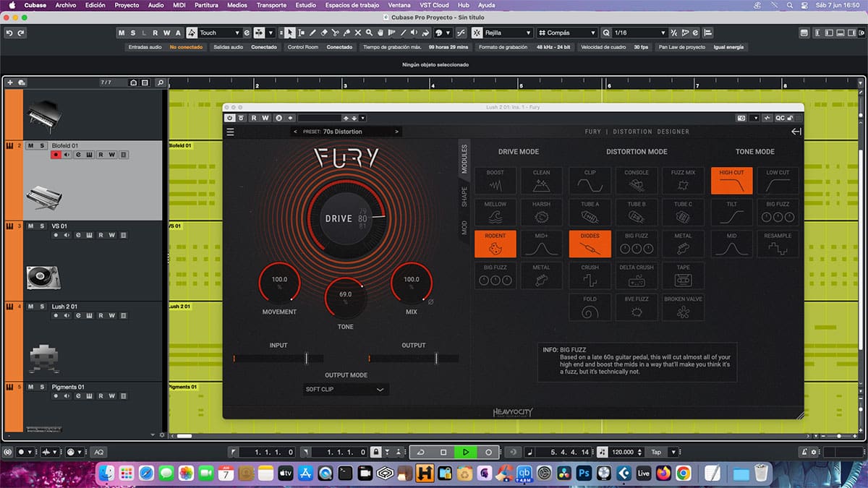Image resolution: width=868 pixels, height=488 pixels.
Task: Mute the Lush 2 01 track
Action: click(31, 307)
